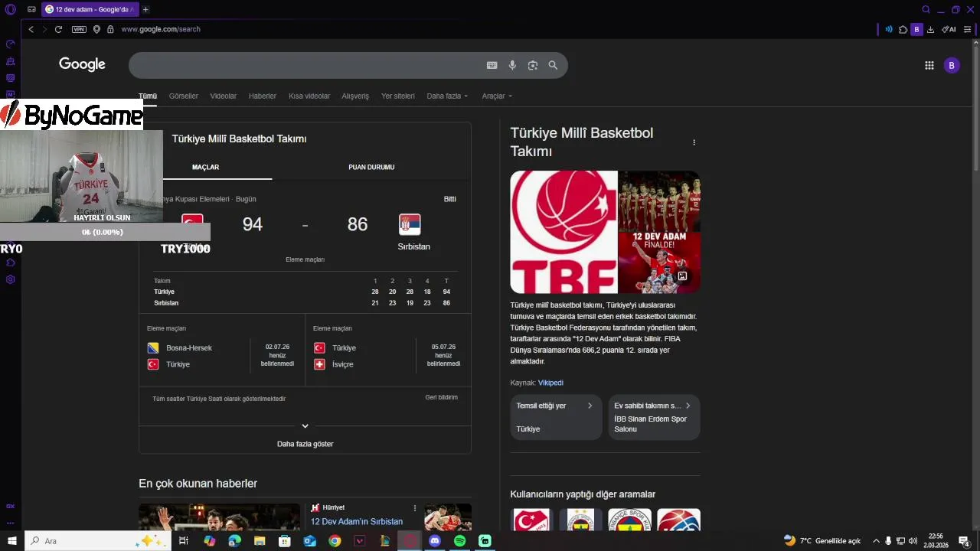The width and height of the screenshot is (980, 551).
Task: Open Opera profile B button
Action: click(x=917, y=29)
